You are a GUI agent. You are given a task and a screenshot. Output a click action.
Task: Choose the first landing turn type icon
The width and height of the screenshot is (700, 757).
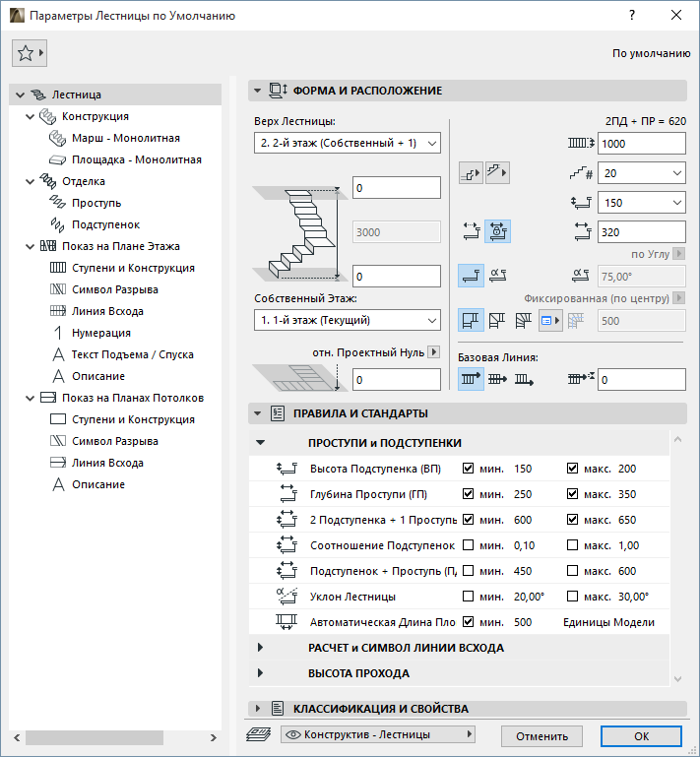471,321
